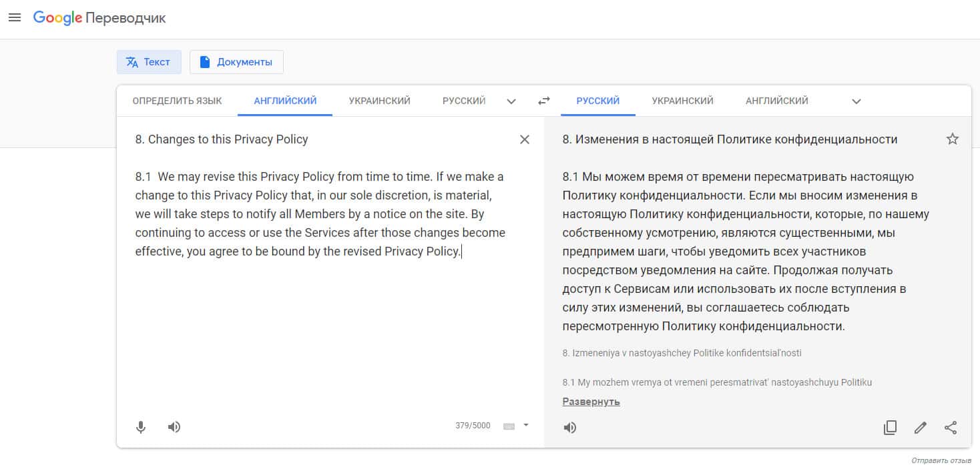Switch to Документы translation mode
Viewport: 980px width, 475px height.
tap(236, 62)
